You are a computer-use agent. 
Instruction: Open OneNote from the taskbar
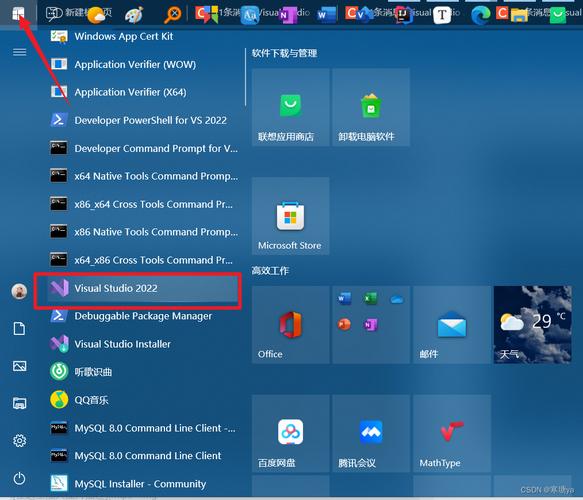pos(288,15)
